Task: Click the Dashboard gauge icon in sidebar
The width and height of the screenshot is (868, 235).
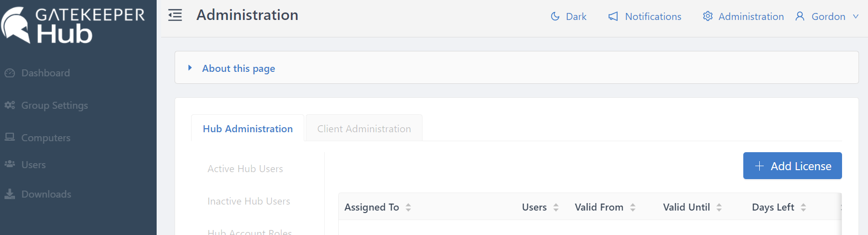Action: click(9, 73)
